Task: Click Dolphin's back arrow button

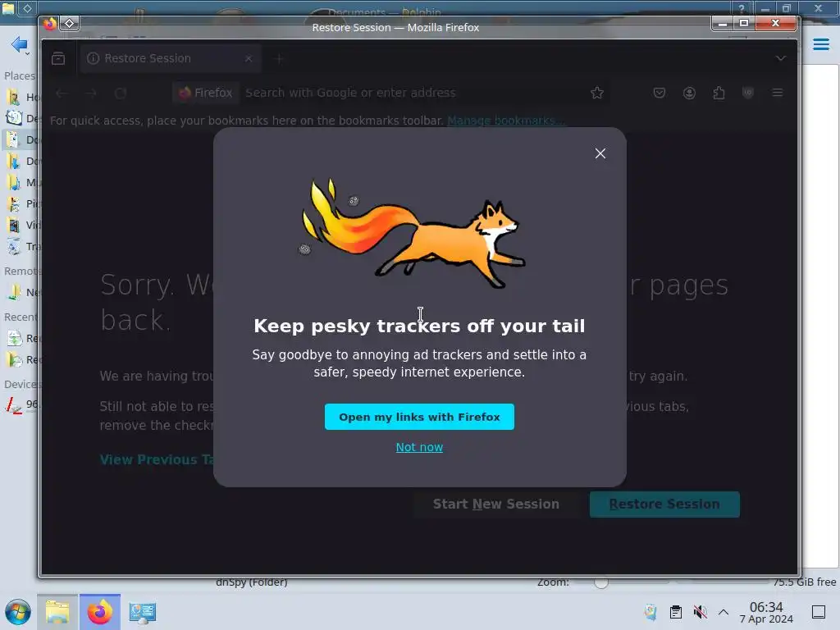Action: pyautogui.click(x=19, y=44)
